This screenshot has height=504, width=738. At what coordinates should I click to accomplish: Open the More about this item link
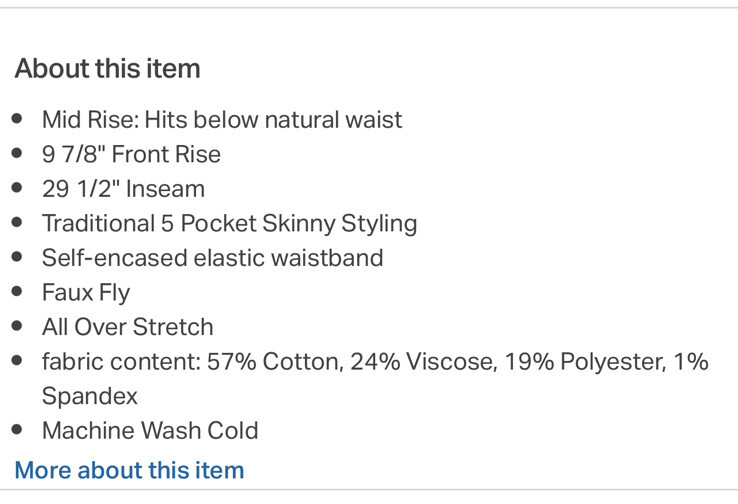129,470
